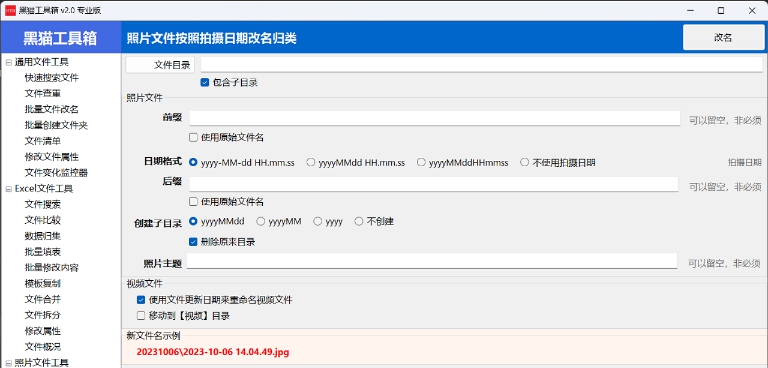Collapse the 照片文件工具 tree group
The width and height of the screenshot is (768, 368).
(8, 363)
